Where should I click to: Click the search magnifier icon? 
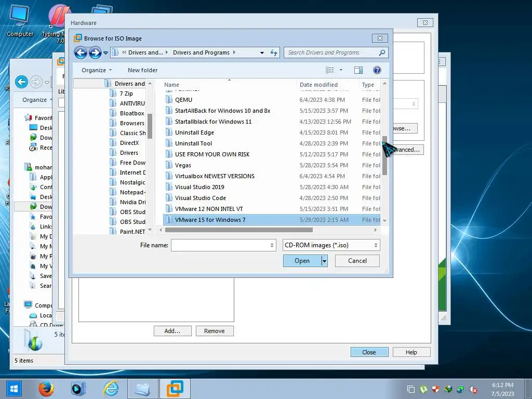(382, 52)
